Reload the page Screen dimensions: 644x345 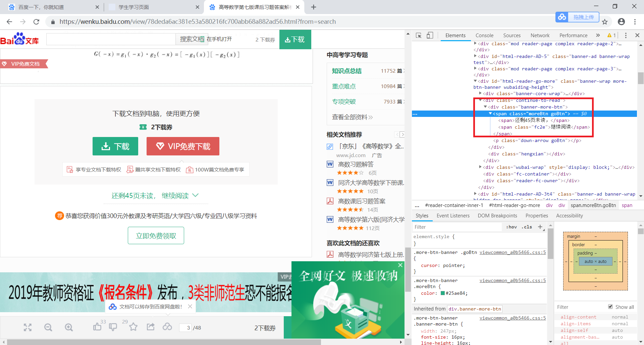36,22
